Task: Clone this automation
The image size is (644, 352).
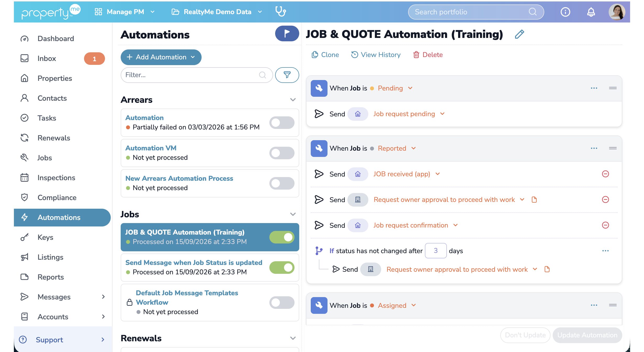Action: [325, 55]
